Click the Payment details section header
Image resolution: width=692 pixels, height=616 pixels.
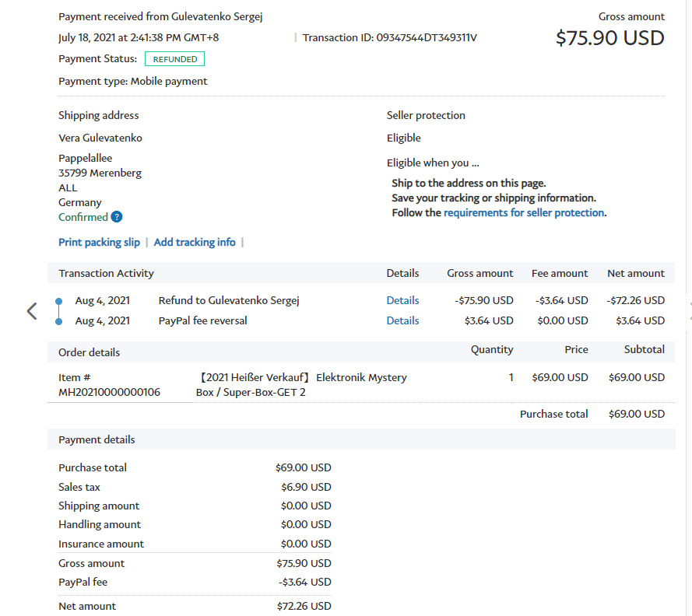coord(97,439)
